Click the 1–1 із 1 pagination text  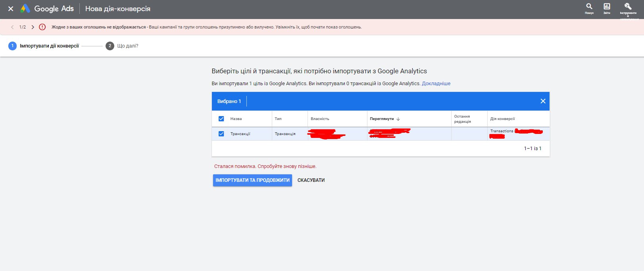pos(533,149)
